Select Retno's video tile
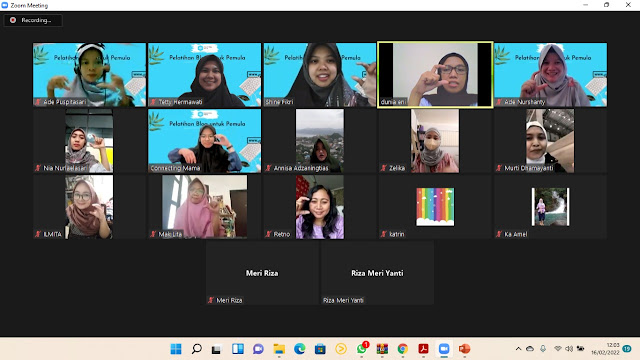 click(x=320, y=207)
